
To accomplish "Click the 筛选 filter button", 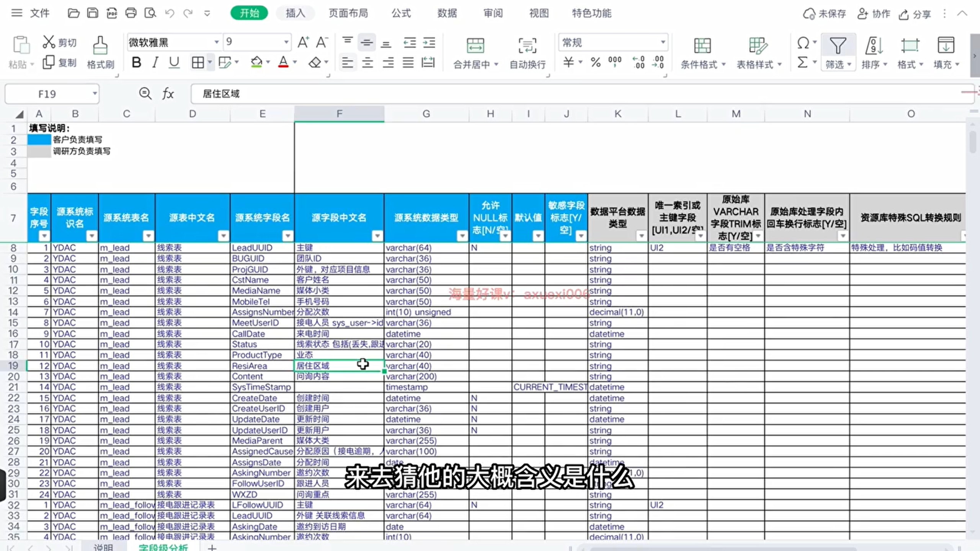I will click(838, 53).
